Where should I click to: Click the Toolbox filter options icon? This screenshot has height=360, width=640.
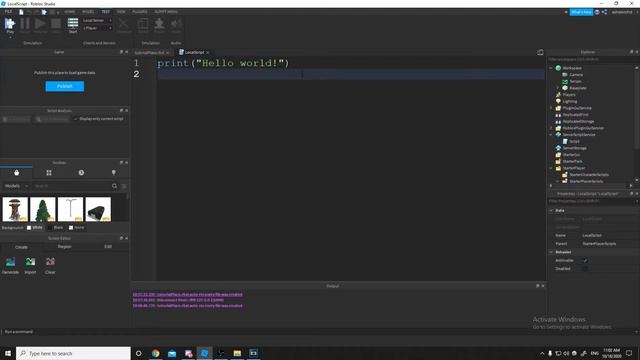tap(124, 186)
